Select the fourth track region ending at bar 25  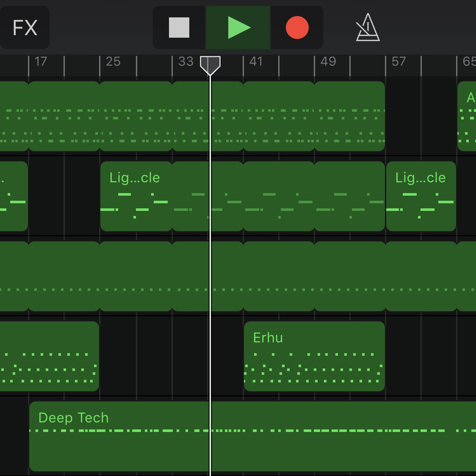tap(50, 356)
